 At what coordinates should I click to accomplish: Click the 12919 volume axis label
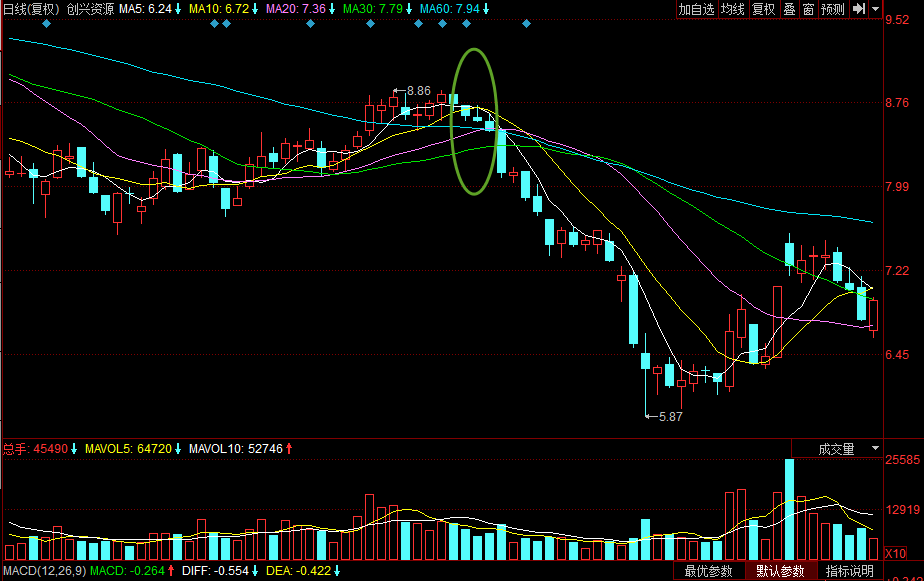coord(902,510)
